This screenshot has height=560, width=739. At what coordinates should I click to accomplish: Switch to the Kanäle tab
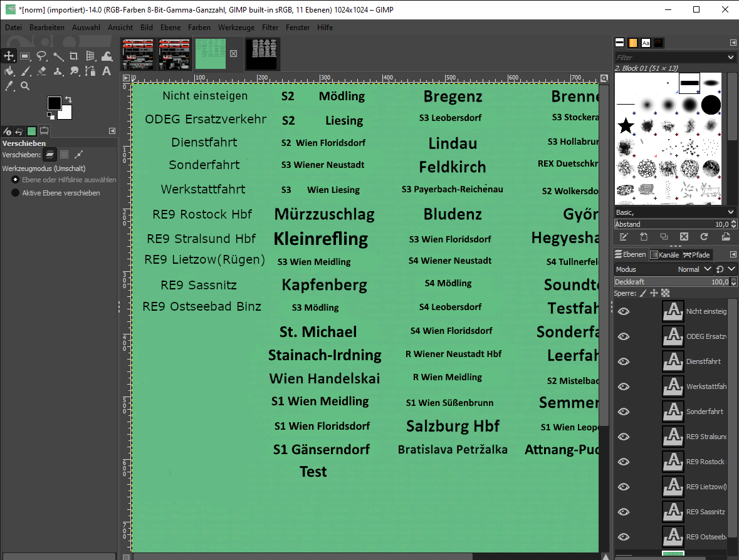(x=664, y=255)
